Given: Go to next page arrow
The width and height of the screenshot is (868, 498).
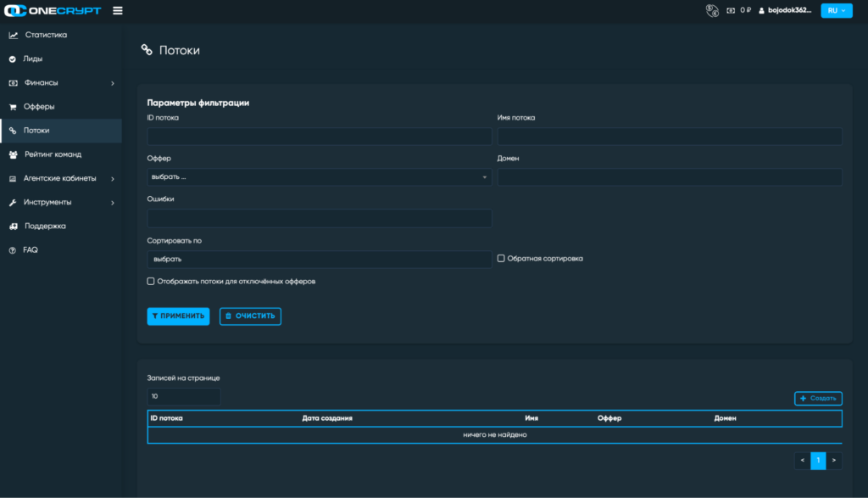Looking at the screenshot, I should [x=834, y=461].
